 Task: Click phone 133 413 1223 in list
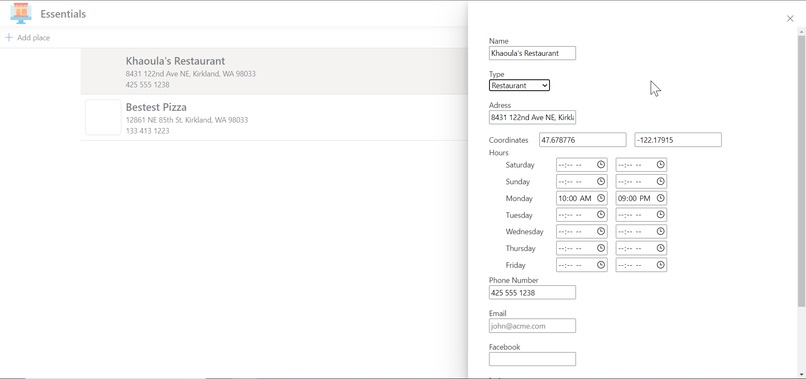click(148, 131)
